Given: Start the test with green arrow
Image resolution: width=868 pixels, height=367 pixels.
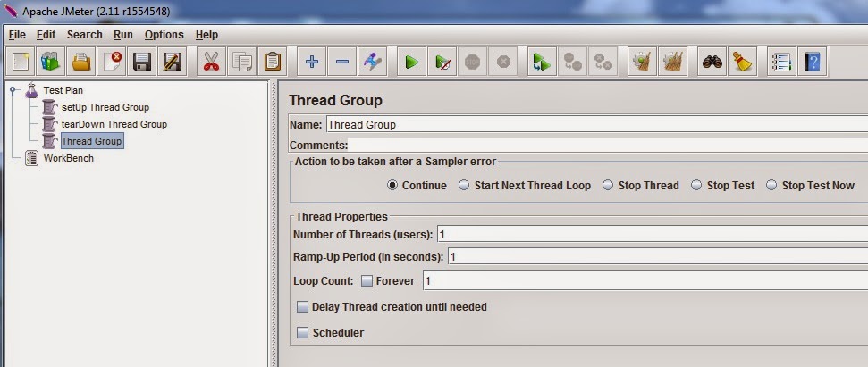Looking at the screenshot, I should pyautogui.click(x=411, y=62).
